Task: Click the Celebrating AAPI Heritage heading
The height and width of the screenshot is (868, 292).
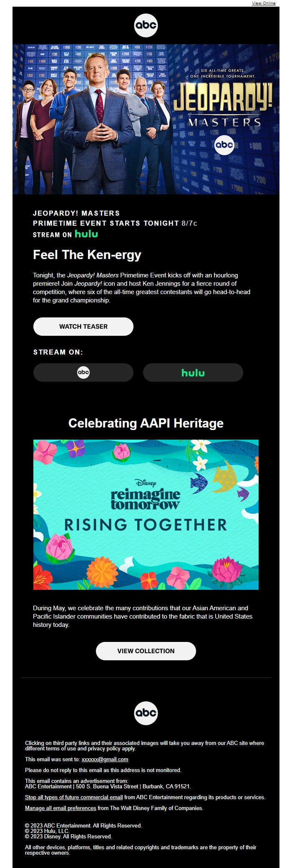Action: (146, 423)
